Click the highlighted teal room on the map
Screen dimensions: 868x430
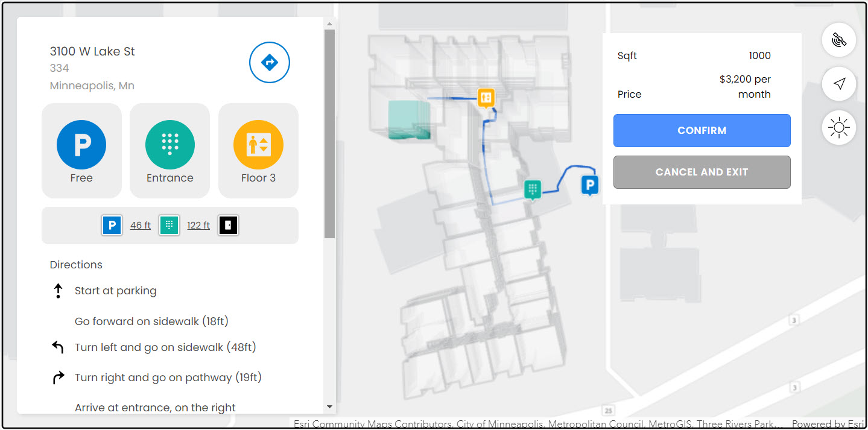410,121
